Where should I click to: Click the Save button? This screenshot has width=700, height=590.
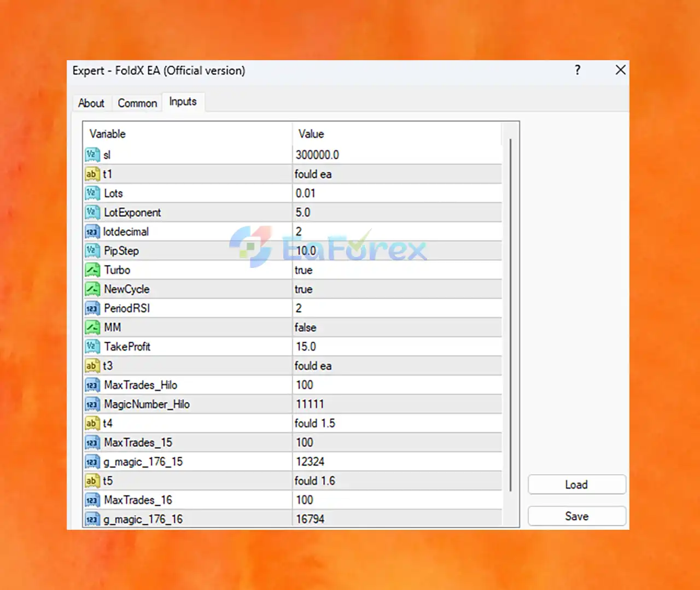click(x=576, y=516)
